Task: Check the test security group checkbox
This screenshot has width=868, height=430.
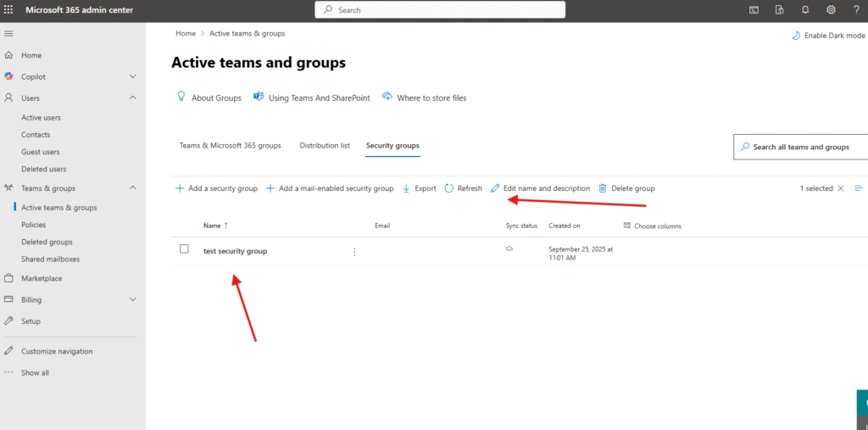Action: pyautogui.click(x=184, y=249)
